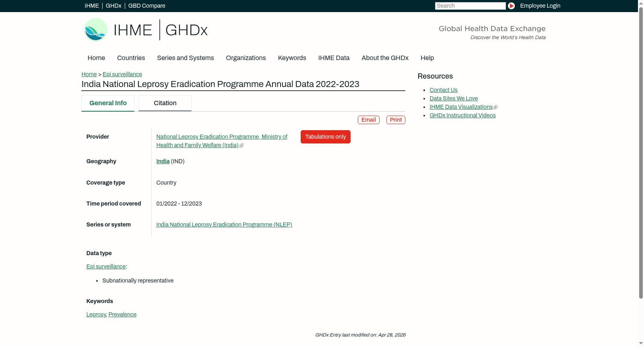Open IHME link in top bar

(92, 6)
